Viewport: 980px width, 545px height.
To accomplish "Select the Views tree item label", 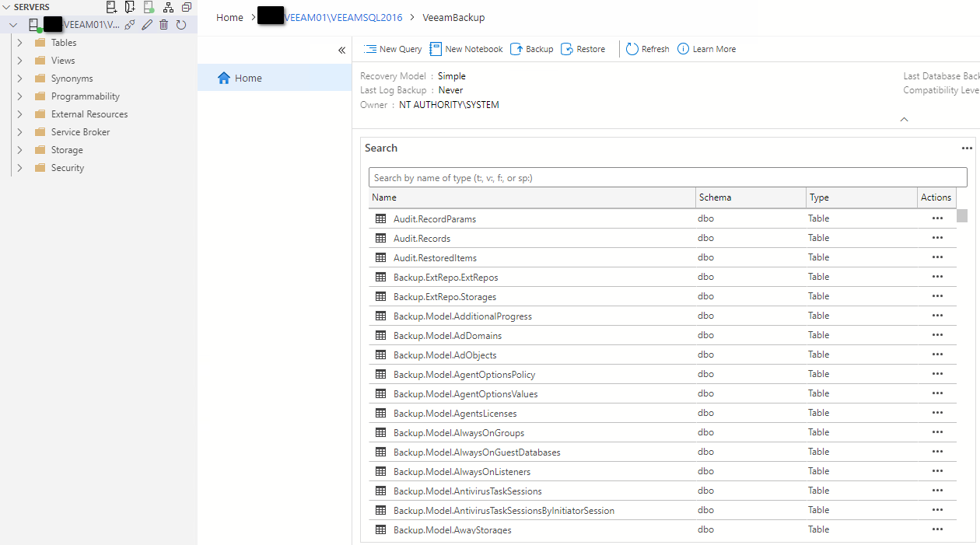I will [x=63, y=61].
